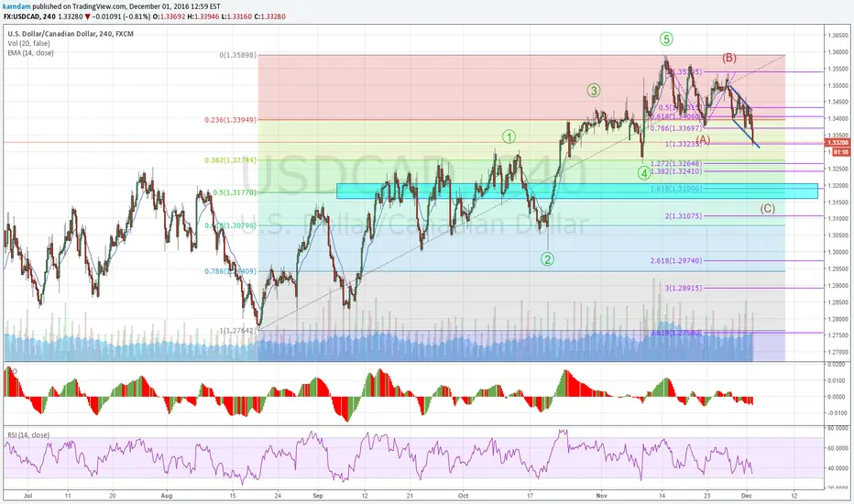Select the RSI (14, close) indicator label
The width and height of the screenshot is (854, 504).
pos(28,434)
